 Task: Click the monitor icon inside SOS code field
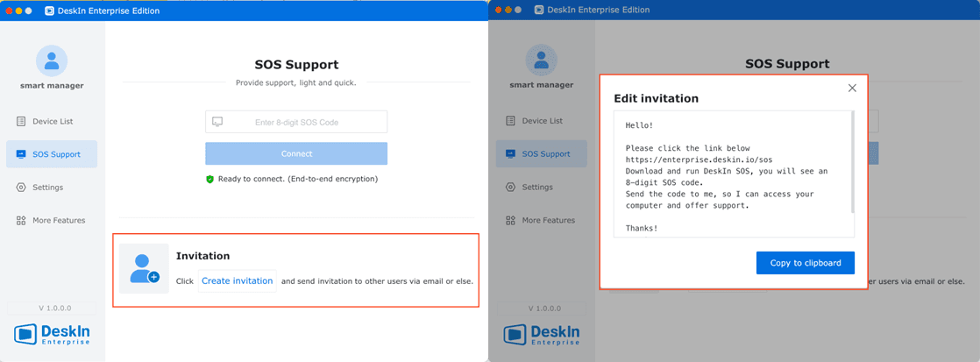point(217,122)
